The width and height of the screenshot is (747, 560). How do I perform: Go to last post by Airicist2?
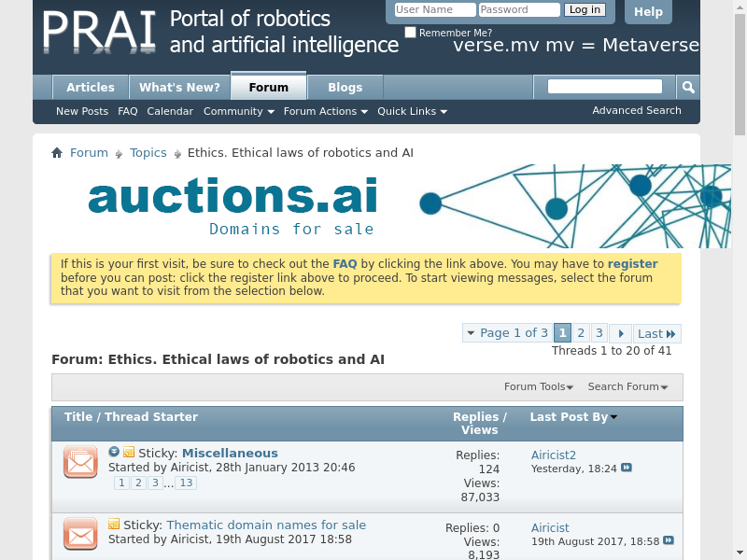tap(627, 468)
